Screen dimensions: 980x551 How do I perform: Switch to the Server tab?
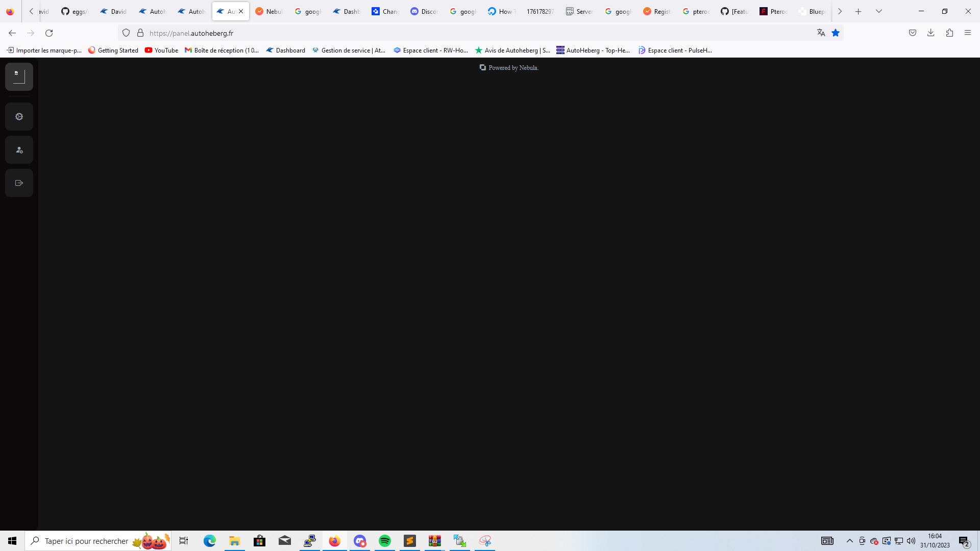[x=579, y=11]
